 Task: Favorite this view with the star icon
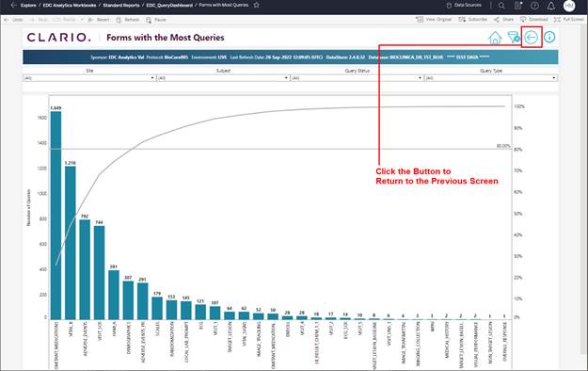coord(257,6)
